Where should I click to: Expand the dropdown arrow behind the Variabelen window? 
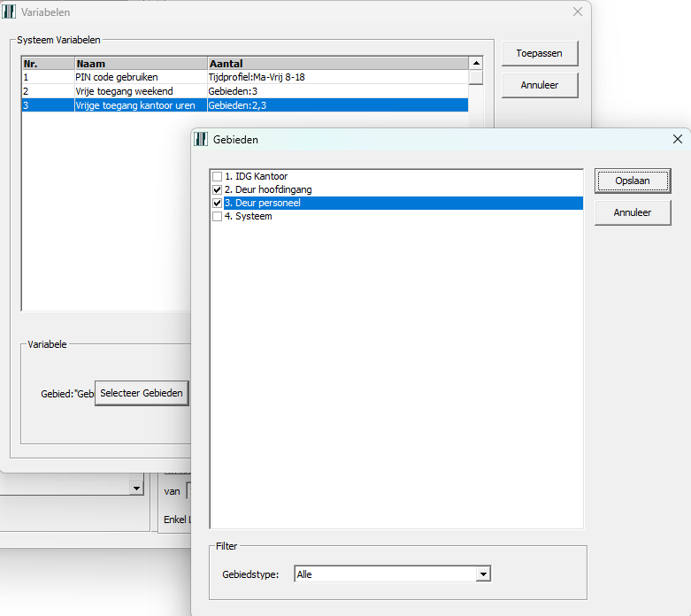(x=136, y=488)
